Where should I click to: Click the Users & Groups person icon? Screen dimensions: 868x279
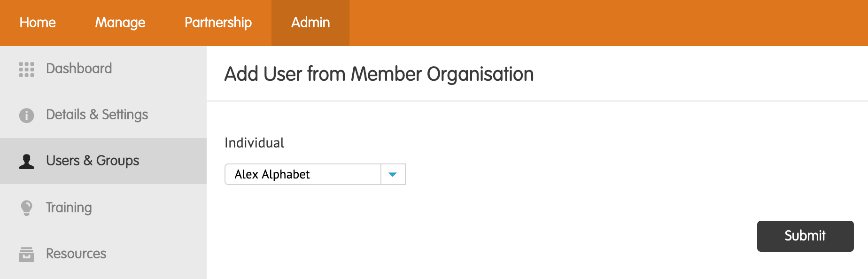[x=27, y=161]
